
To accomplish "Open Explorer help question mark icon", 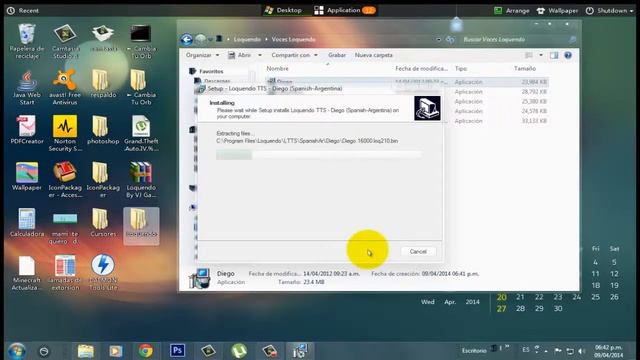I will [x=568, y=55].
